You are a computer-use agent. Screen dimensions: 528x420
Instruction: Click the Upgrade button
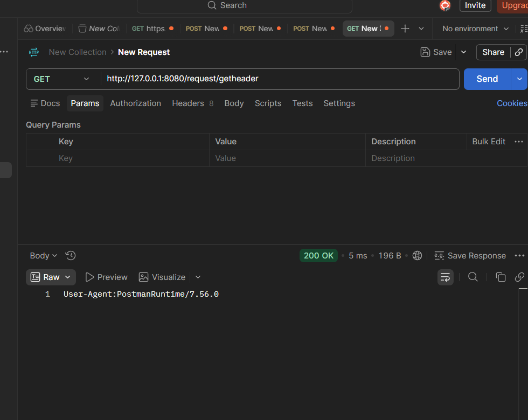tap(512, 6)
